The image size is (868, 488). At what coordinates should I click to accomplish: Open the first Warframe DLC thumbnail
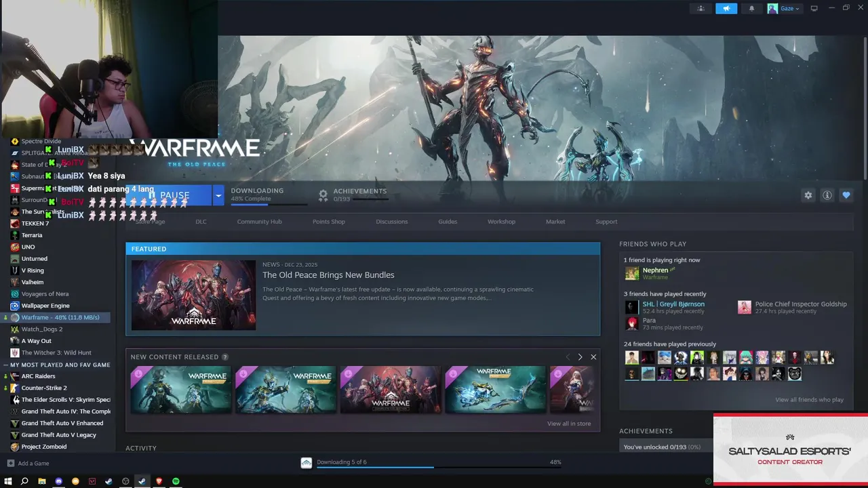coord(180,390)
